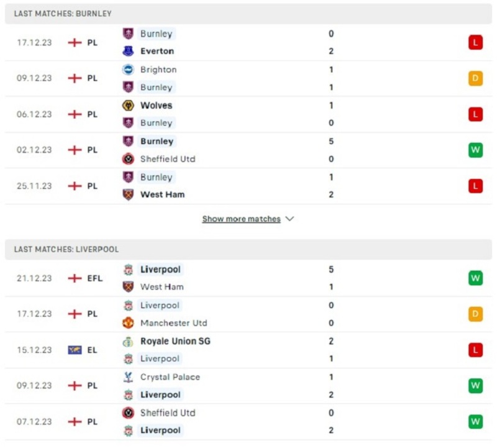Click the green W badge for Burnley vs Sheffield Utd
The image size is (497, 448).
475,150
